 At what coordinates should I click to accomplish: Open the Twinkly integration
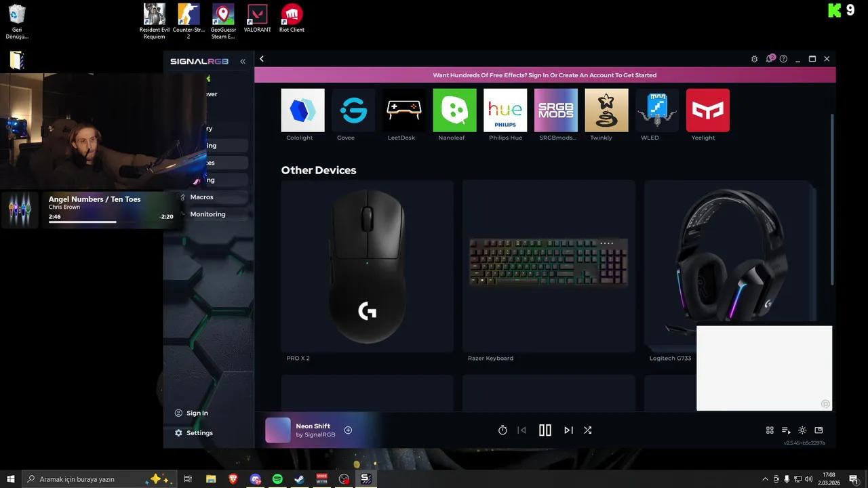606,110
